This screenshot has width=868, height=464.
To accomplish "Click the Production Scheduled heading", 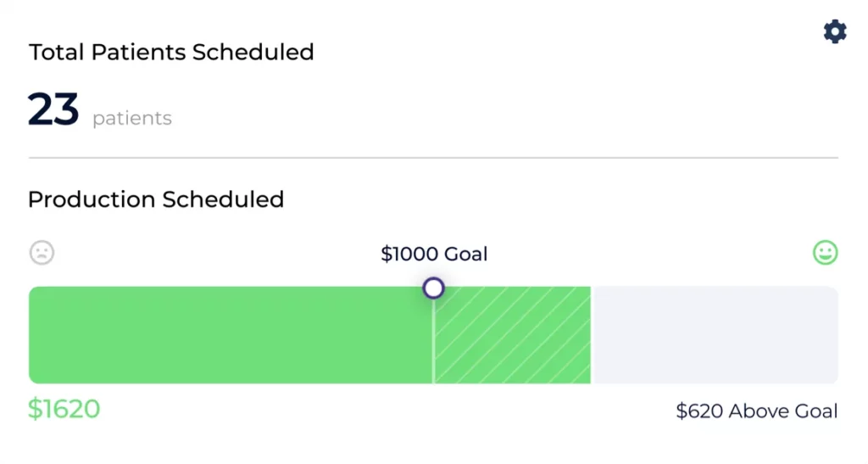I will [x=156, y=199].
